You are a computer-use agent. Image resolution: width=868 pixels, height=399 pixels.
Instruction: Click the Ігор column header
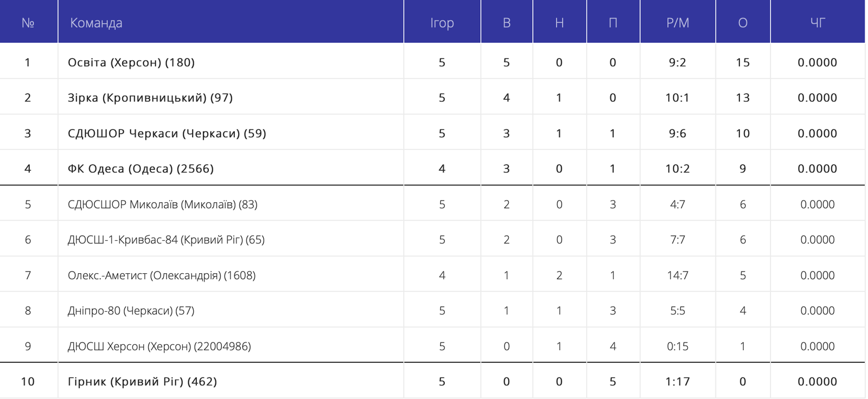tap(442, 23)
